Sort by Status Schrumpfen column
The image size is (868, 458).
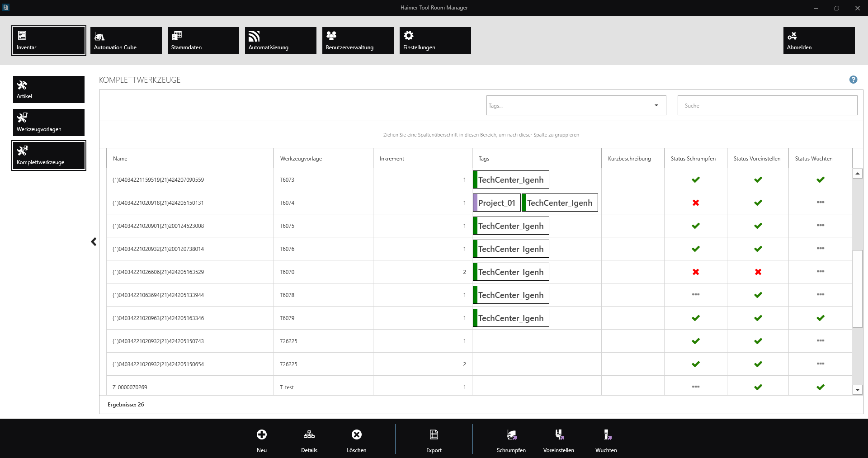(696, 159)
